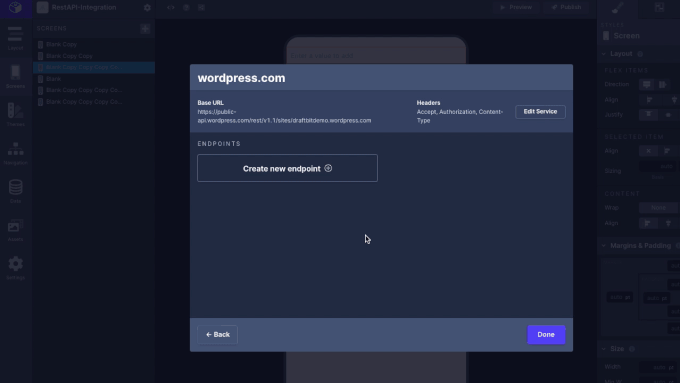
Task: Open the Wrap None dropdown
Action: tap(658, 208)
